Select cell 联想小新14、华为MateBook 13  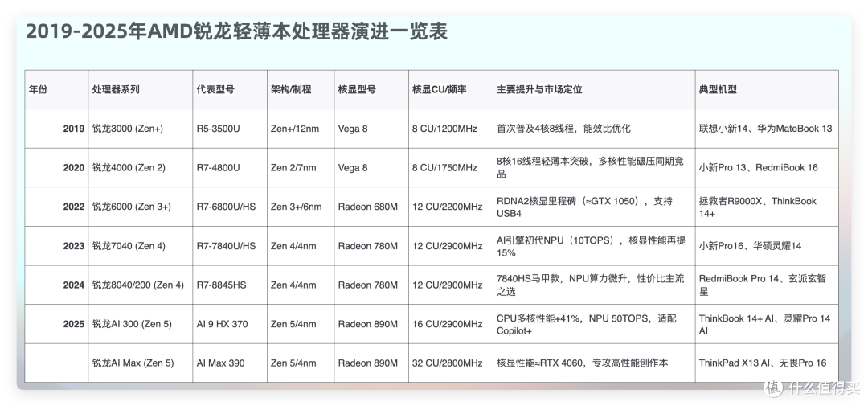765,129
